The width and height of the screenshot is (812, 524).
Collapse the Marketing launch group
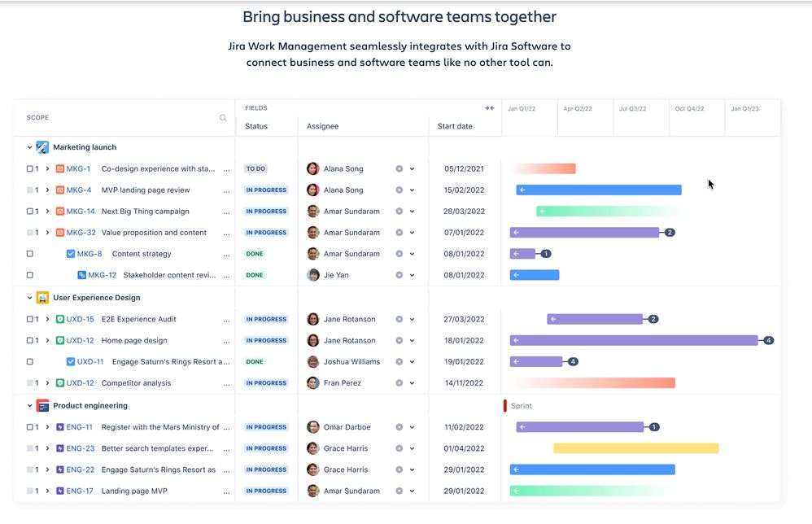pos(29,147)
